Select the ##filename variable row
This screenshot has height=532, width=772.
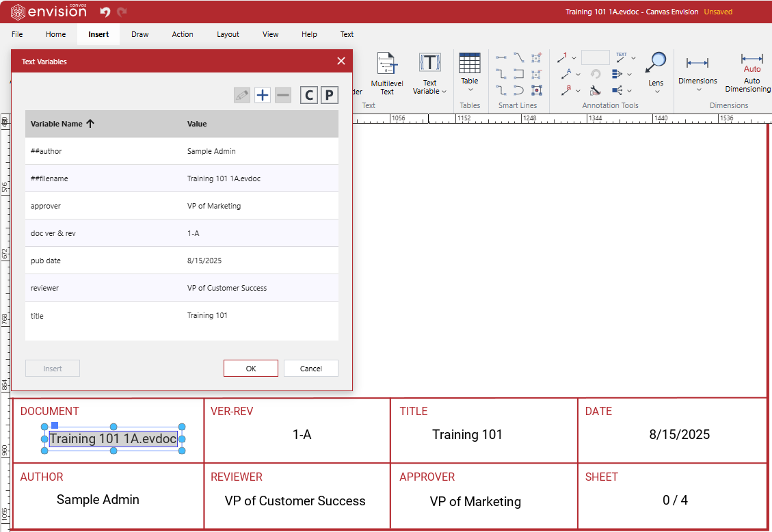click(x=182, y=178)
